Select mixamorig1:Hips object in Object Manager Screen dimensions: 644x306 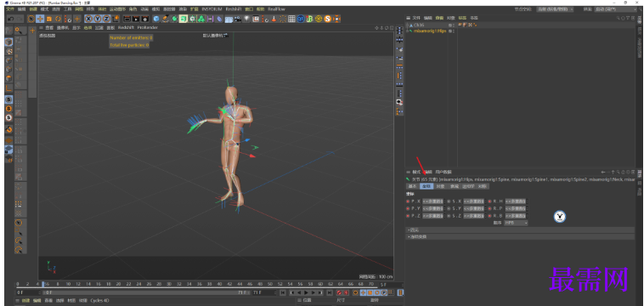(x=430, y=31)
